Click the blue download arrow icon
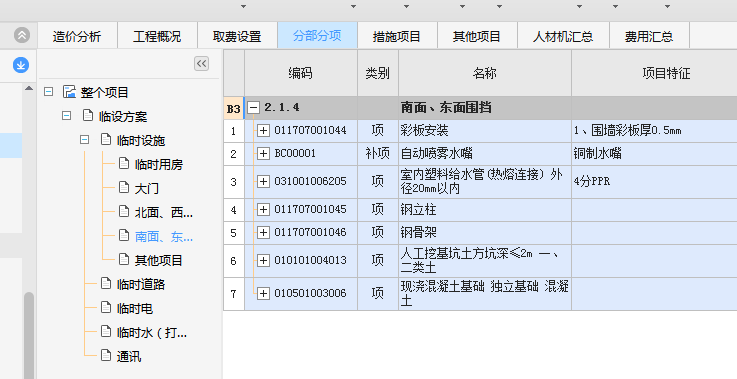The height and width of the screenshot is (379, 737). pos(21,65)
